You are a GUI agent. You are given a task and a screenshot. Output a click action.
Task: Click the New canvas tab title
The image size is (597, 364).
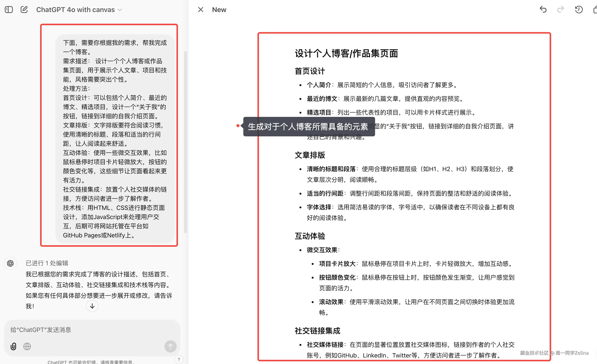tap(219, 9)
